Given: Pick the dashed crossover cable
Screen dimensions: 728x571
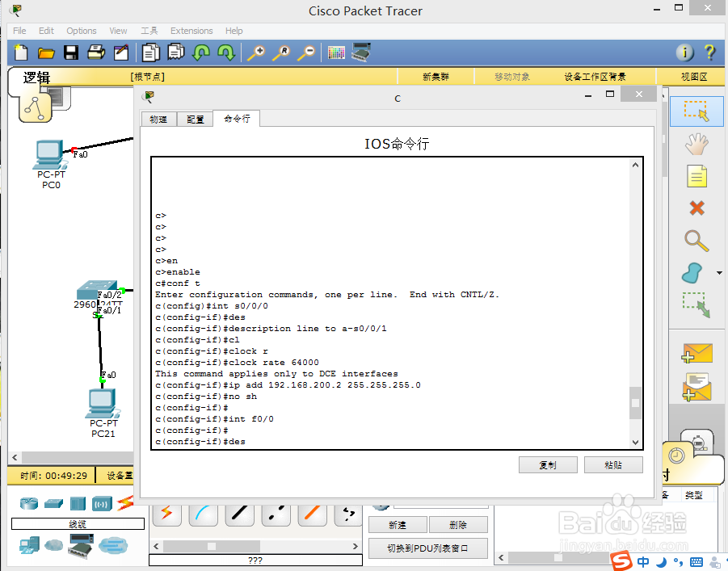Looking at the screenshot, I should (276, 514).
